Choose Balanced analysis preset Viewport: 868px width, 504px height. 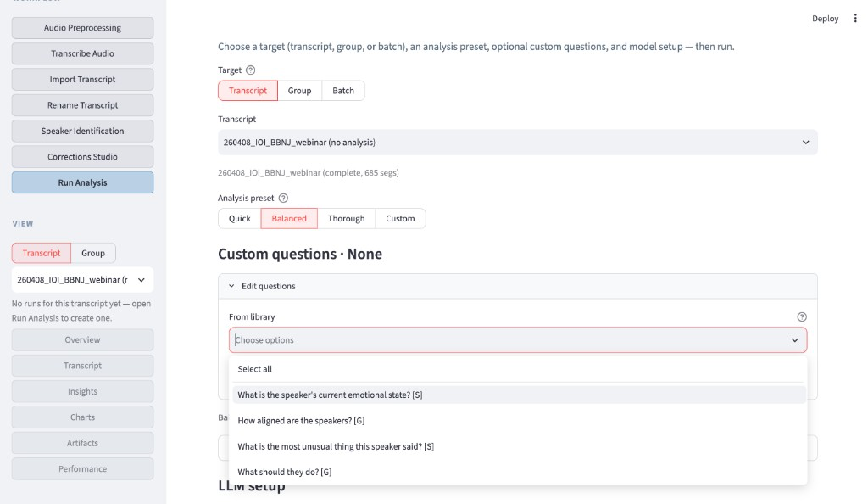click(x=289, y=218)
